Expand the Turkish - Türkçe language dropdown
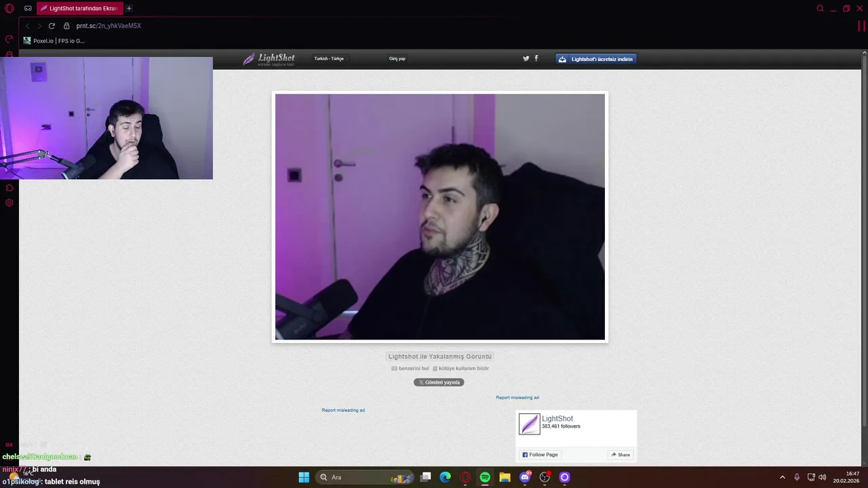868x488 pixels. 330,59
